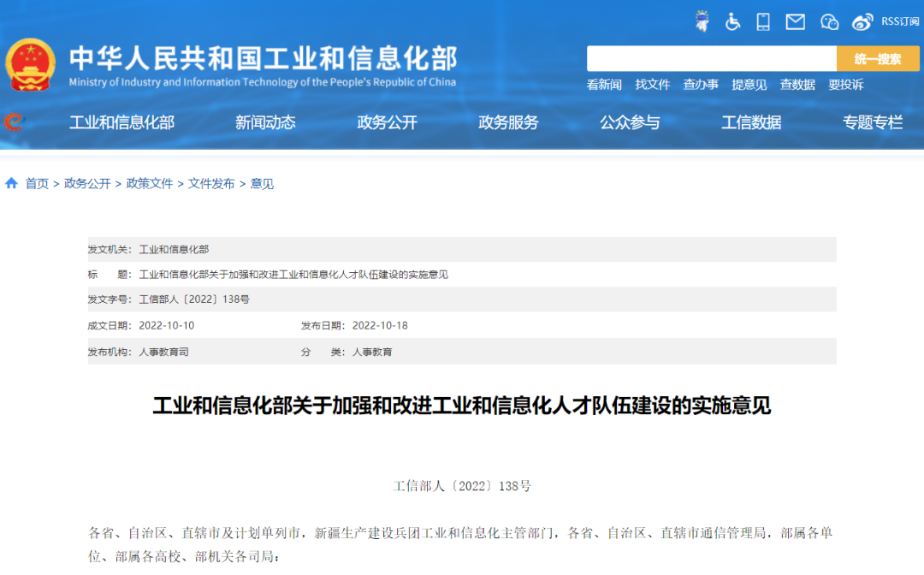Click the 找文件 quick link
The image size is (924, 575).
[652, 84]
